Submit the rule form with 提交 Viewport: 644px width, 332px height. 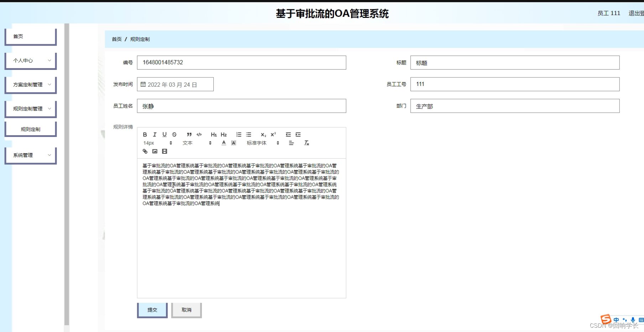[152, 310]
